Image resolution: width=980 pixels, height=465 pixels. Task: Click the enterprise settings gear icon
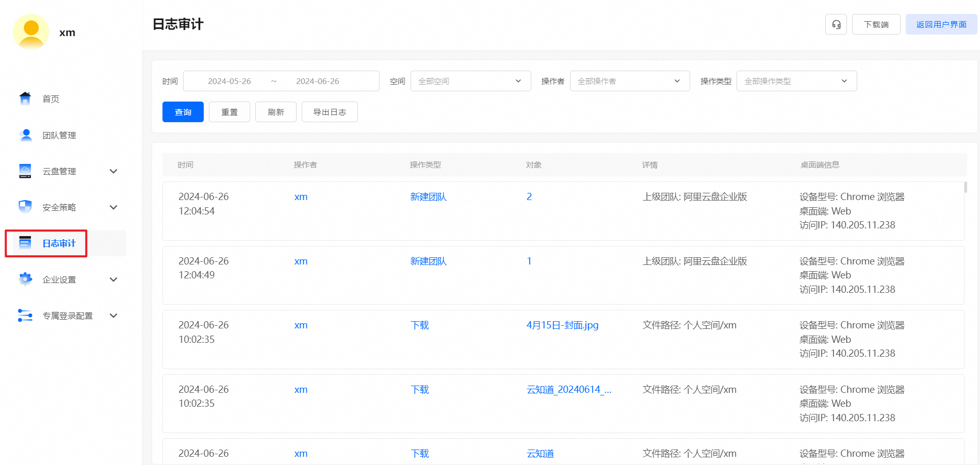pyautogui.click(x=25, y=279)
